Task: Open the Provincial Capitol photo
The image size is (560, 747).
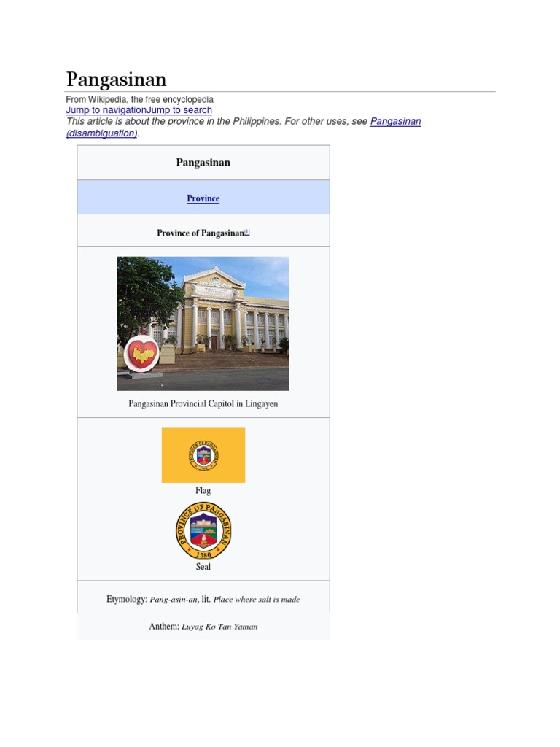Action: (x=203, y=323)
